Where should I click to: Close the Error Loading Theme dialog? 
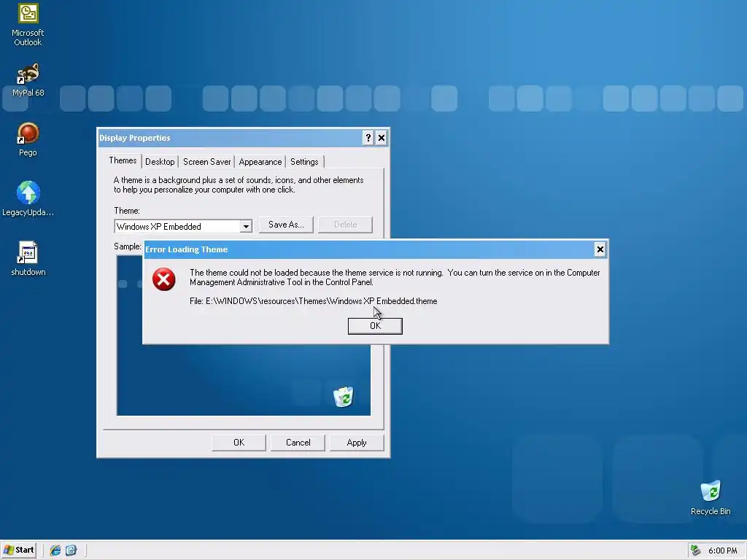600,249
